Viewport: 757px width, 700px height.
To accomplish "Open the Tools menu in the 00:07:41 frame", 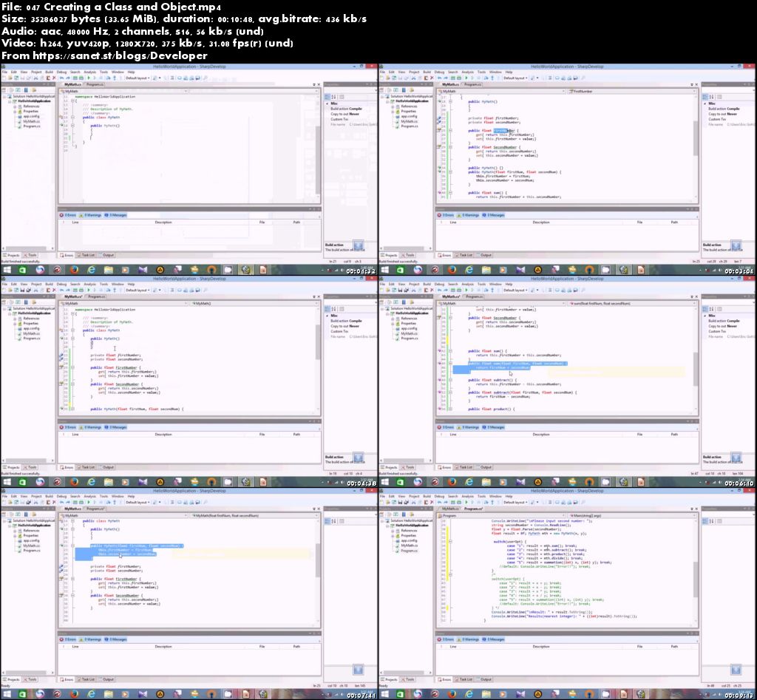I will tap(103, 496).
